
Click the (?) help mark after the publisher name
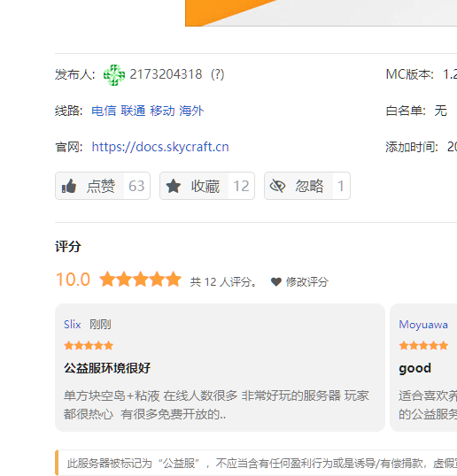point(218,74)
